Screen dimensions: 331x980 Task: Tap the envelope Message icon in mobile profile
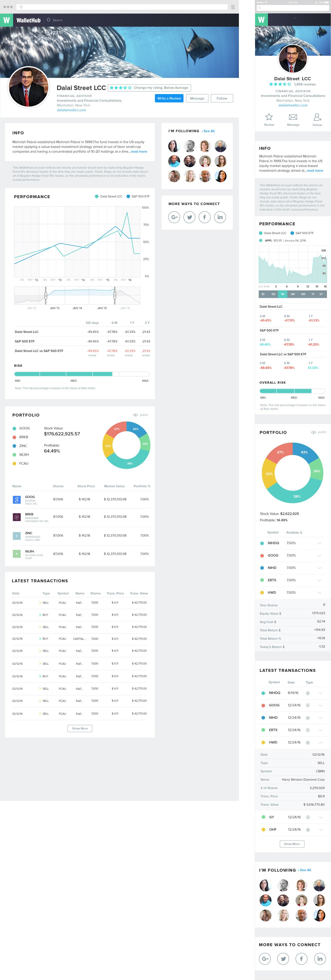293,117
